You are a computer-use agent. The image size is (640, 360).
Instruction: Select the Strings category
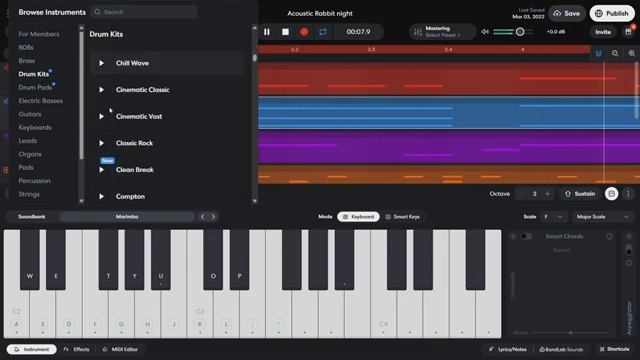click(29, 194)
